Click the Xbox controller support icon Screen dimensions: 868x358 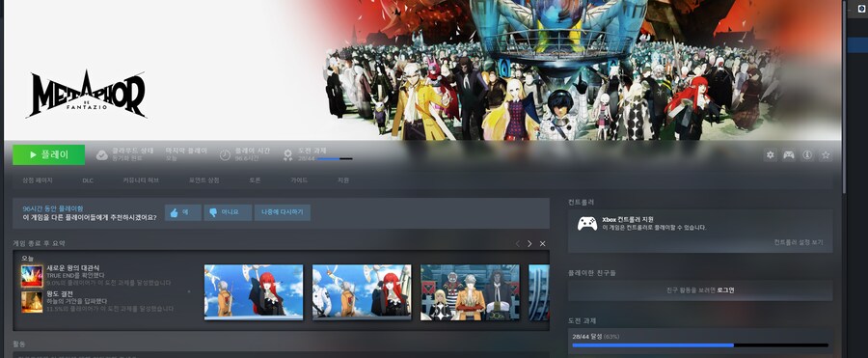[x=587, y=223]
